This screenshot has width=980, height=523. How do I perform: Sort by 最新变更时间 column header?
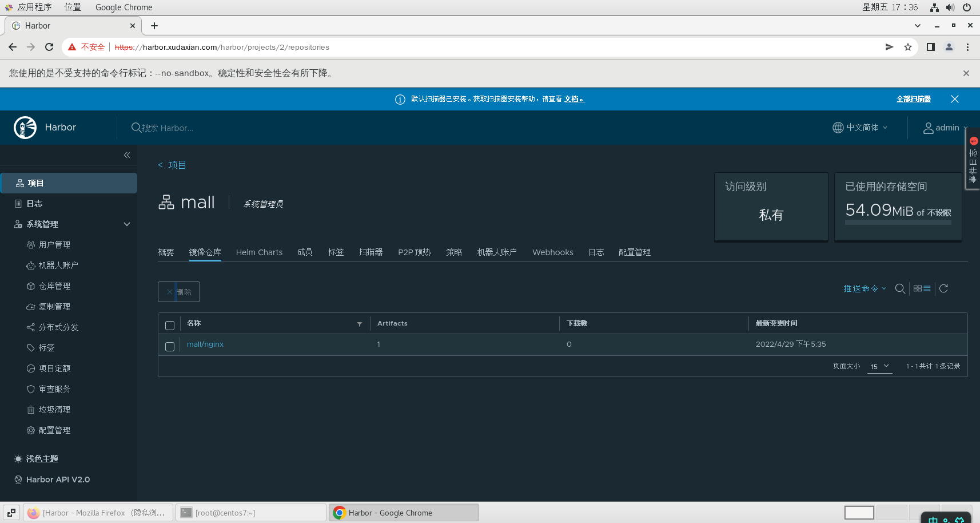tap(776, 323)
